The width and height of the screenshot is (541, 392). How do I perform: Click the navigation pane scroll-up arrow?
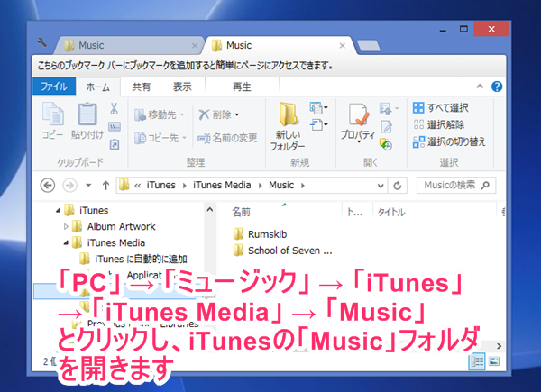(210, 210)
